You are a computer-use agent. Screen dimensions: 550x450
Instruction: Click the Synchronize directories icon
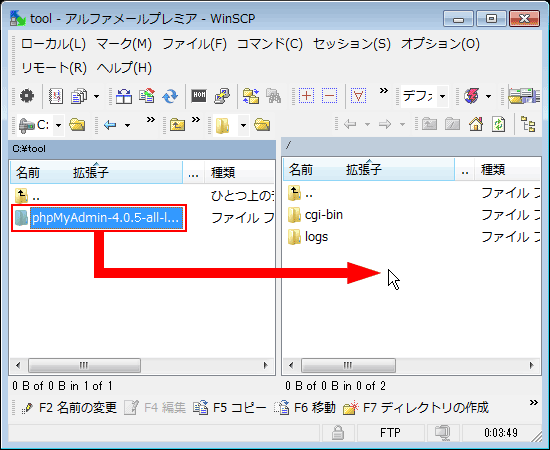(147, 95)
